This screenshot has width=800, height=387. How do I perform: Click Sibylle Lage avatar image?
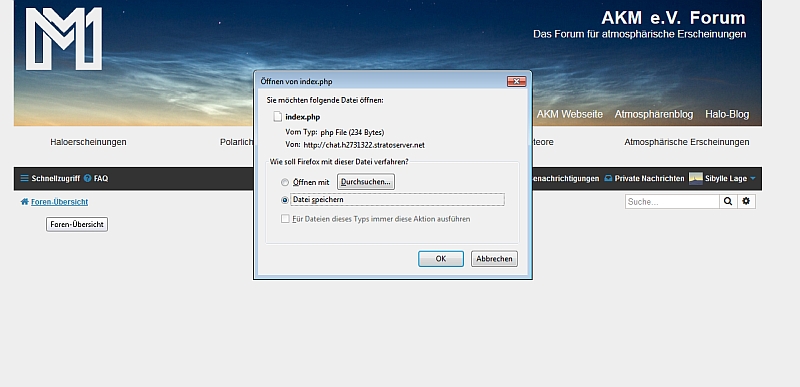coord(695,178)
